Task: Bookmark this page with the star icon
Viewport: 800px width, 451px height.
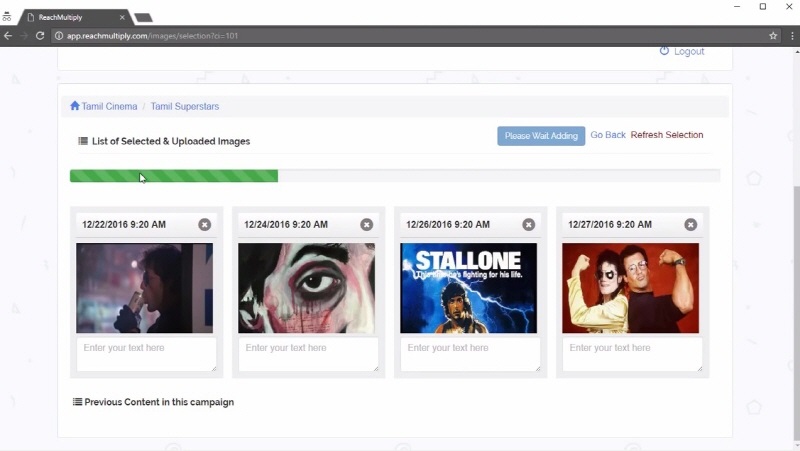Action: coord(773,36)
